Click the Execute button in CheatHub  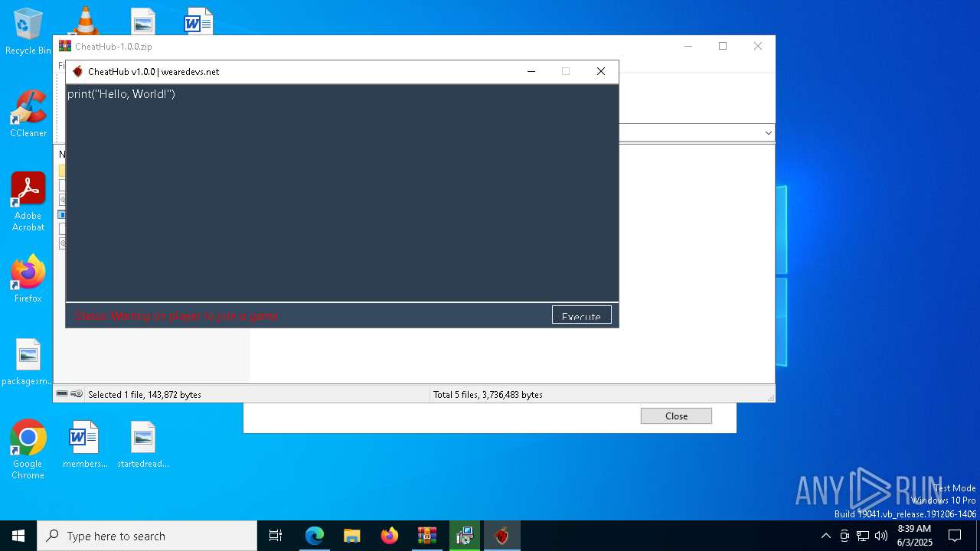(582, 315)
